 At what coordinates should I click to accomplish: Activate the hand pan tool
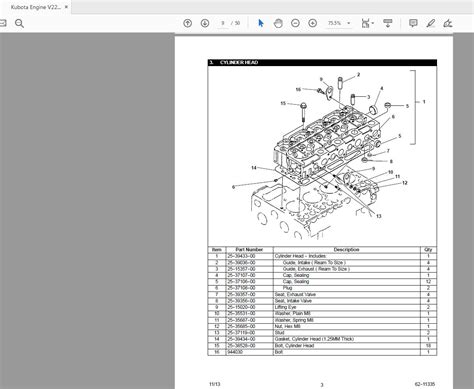278,23
